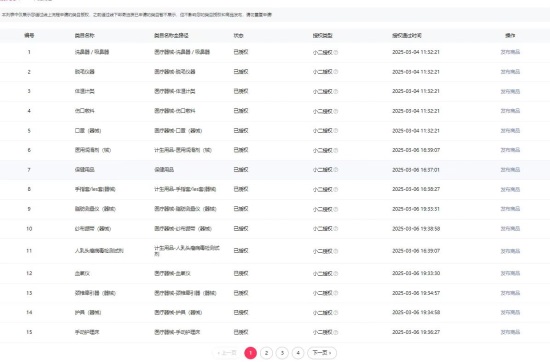Screen dimensions: 550x362
Task: Click 发布商品 link in row 1
Action: pyautogui.click(x=510, y=52)
